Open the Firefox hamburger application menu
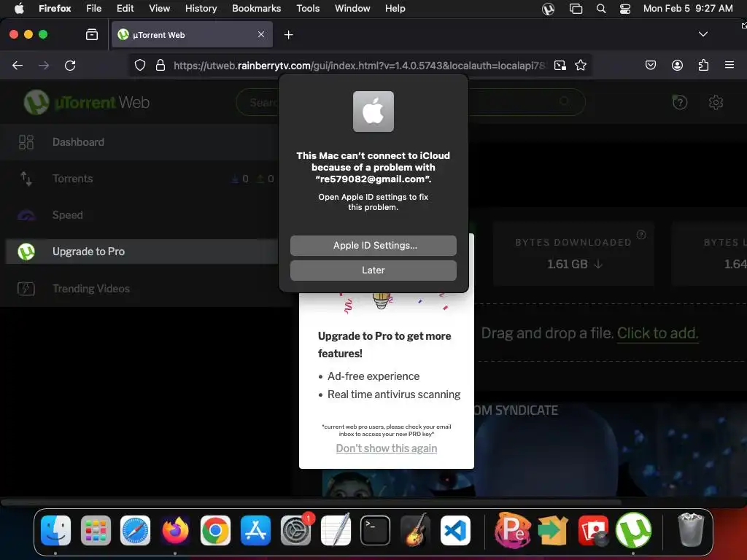747x560 pixels. pyautogui.click(x=729, y=65)
